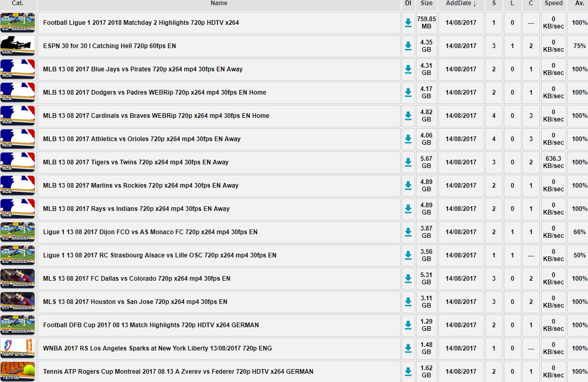The width and height of the screenshot is (588, 382).
Task: Open EU Soccer category icon for Strasbourg vs Lille
Action: pyautogui.click(x=18, y=255)
